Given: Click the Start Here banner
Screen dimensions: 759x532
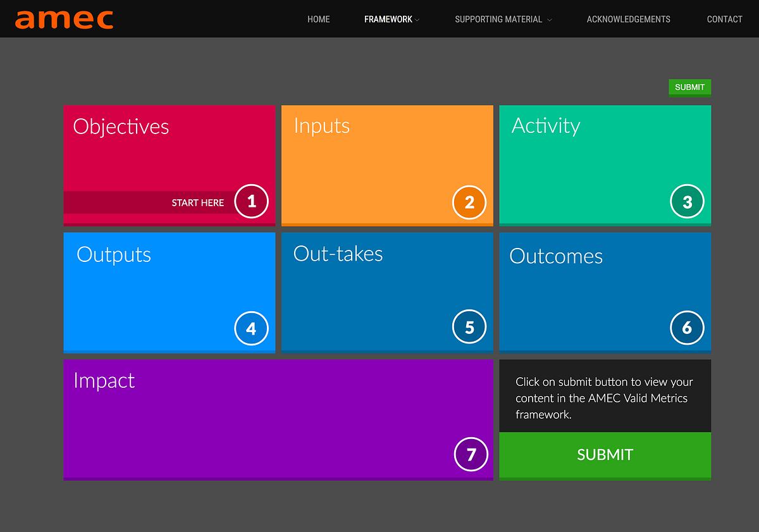Looking at the screenshot, I should tap(149, 202).
